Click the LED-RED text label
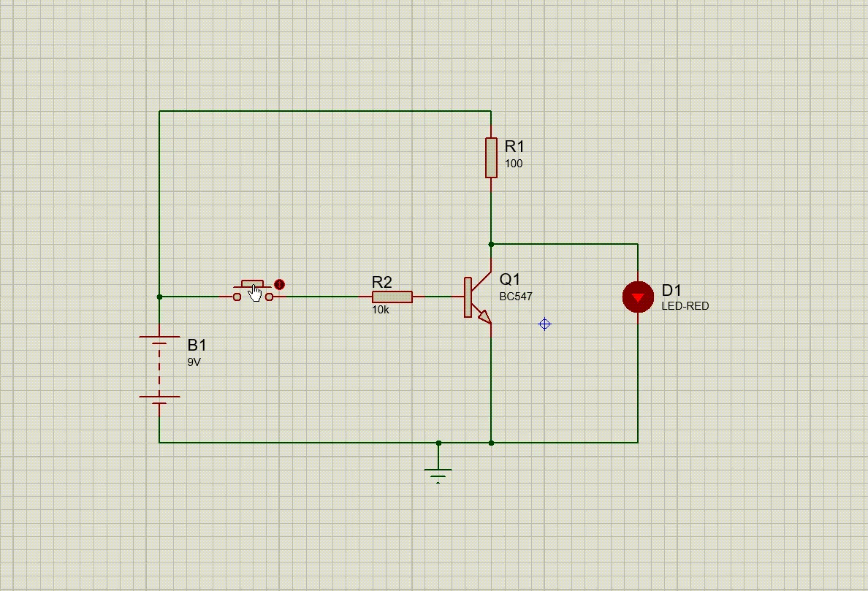Screen dimensions: 868x591 [x=685, y=306]
